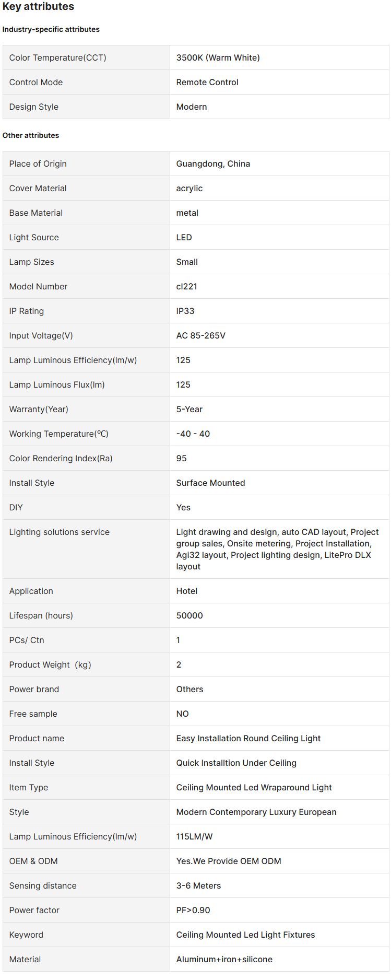Click the "Other attributes" subheading
This screenshot has height=980, width=391.
coord(31,136)
